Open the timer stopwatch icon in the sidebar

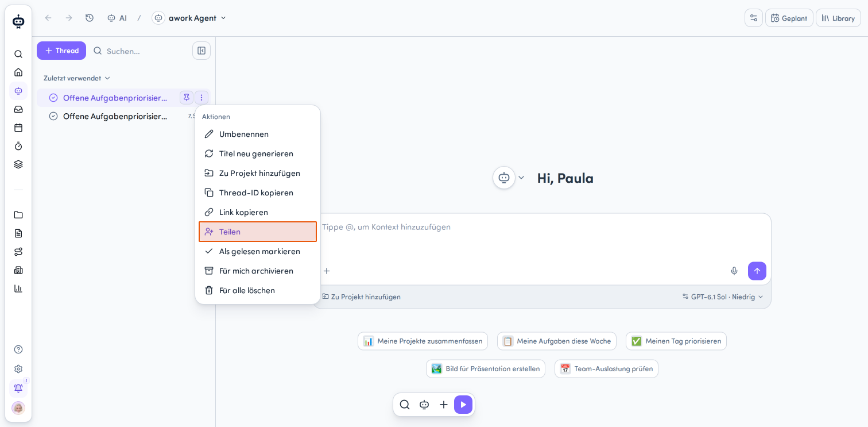tap(18, 146)
